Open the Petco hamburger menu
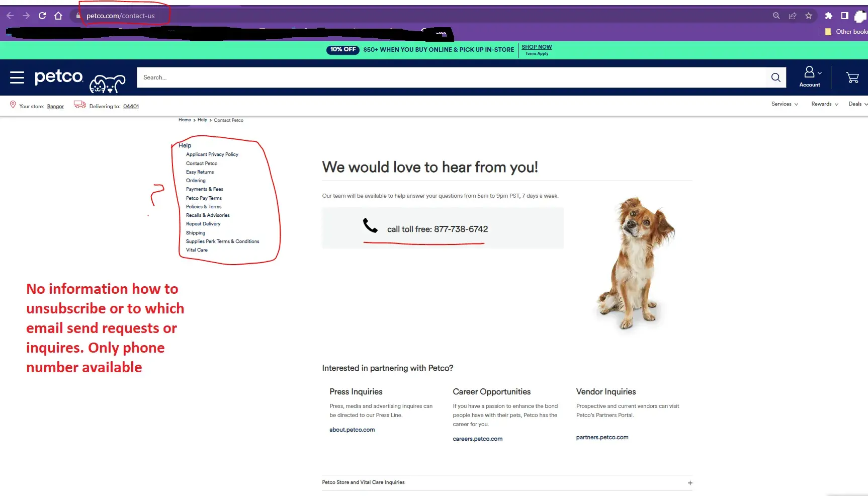The height and width of the screenshot is (496, 868). (17, 77)
